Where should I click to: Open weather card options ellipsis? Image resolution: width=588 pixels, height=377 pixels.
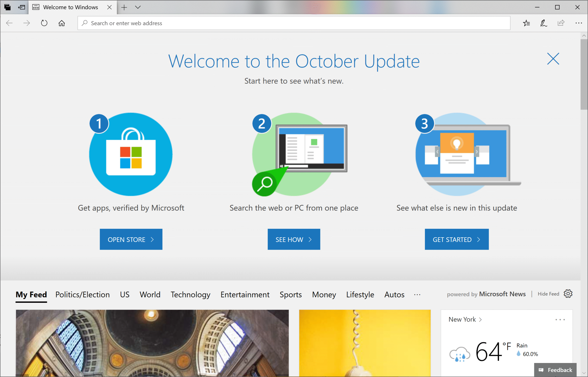point(560,320)
